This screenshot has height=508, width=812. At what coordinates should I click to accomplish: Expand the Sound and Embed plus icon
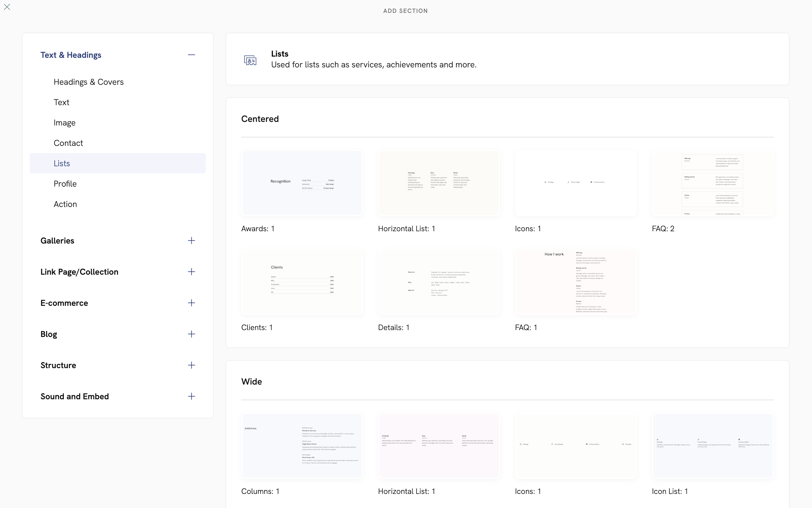[191, 397]
